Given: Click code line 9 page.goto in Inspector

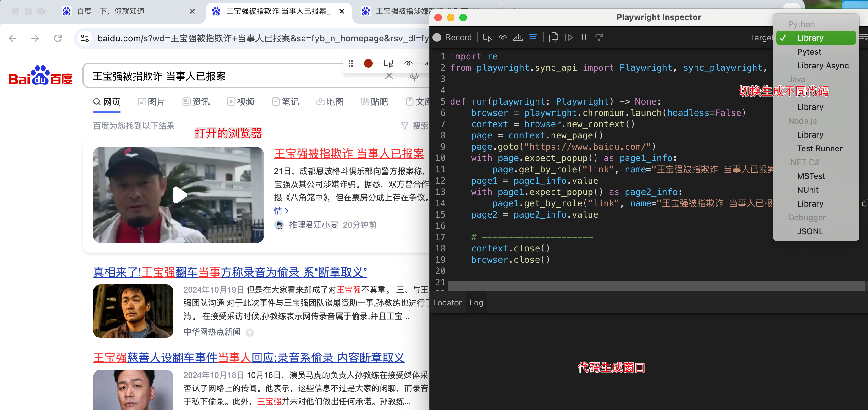Looking at the screenshot, I should (x=563, y=147).
